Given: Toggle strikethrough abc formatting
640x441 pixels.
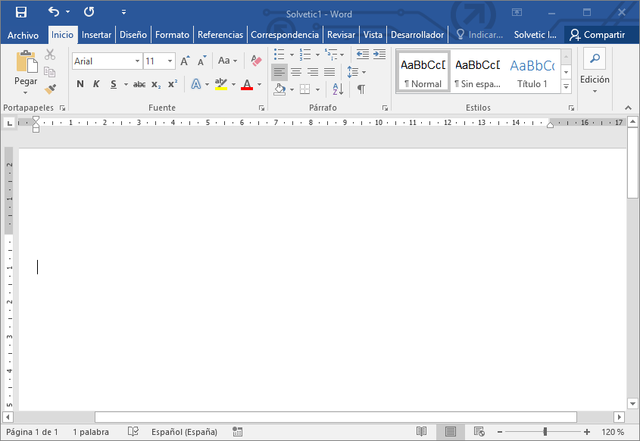Looking at the screenshot, I should point(139,84).
